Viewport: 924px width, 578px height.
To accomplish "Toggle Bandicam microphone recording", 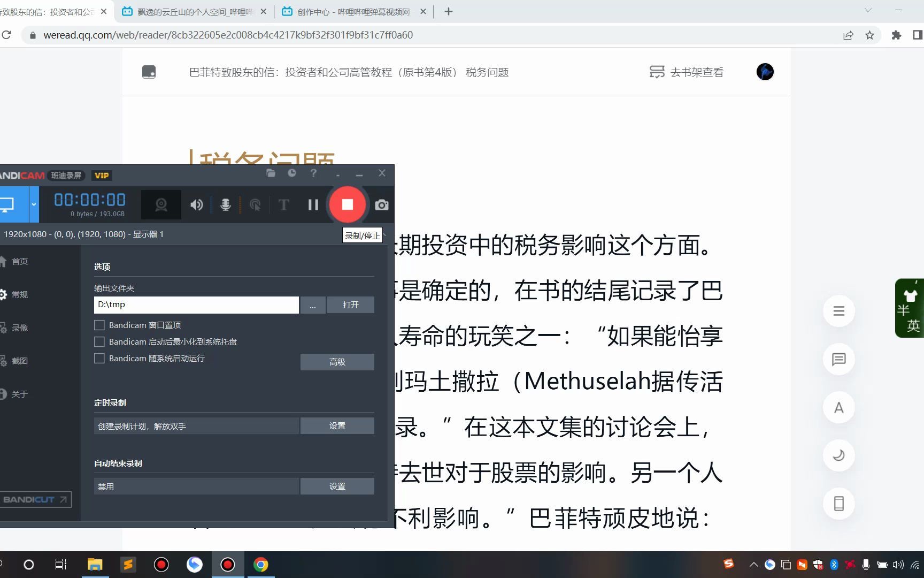I will 226,204.
